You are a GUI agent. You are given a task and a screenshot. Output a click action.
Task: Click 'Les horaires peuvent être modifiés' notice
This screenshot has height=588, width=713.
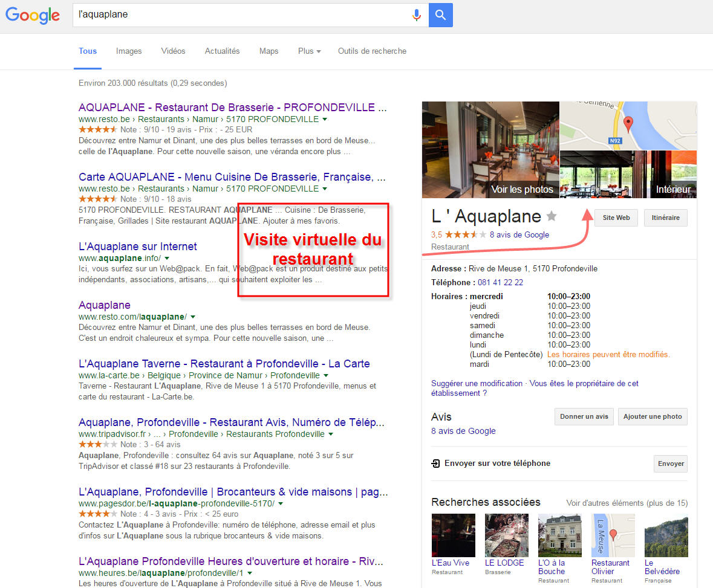click(x=608, y=355)
